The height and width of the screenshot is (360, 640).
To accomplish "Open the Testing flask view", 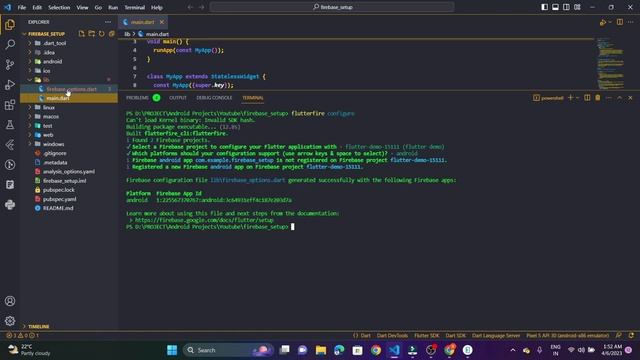I will (10, 125).
